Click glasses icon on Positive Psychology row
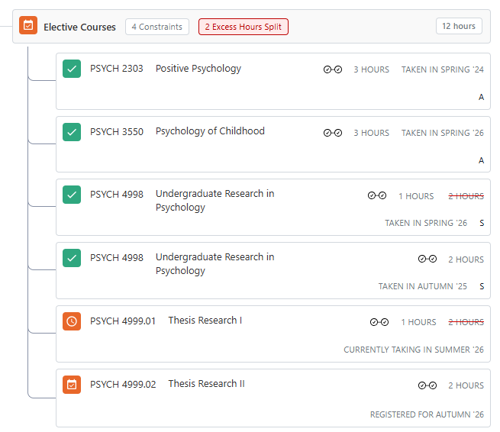The height and width of the screenshot is (432, 500). (x=332, y=69)
